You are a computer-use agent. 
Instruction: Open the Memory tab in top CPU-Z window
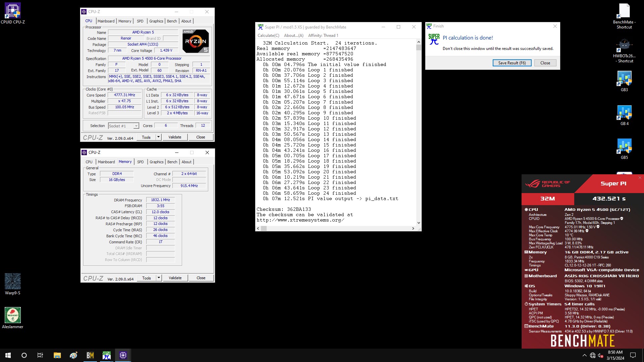[125, 21]
